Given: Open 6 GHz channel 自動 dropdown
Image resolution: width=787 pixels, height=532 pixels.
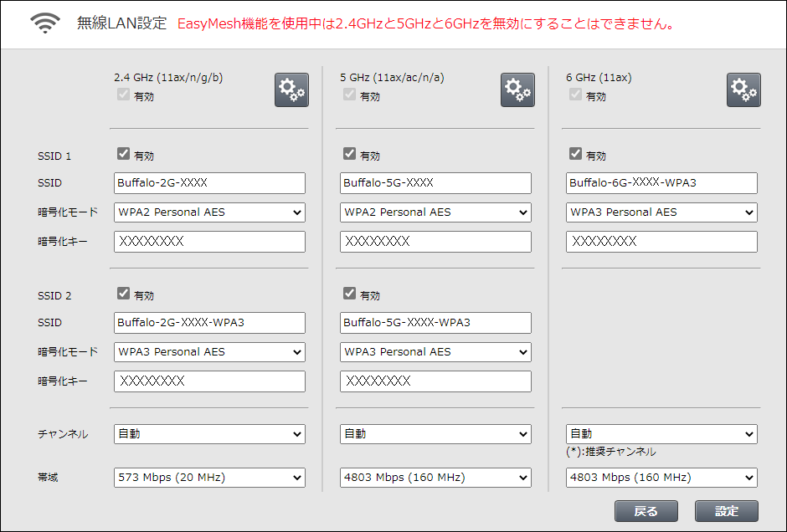Looking at the screenshot, I should coord(661,434).
